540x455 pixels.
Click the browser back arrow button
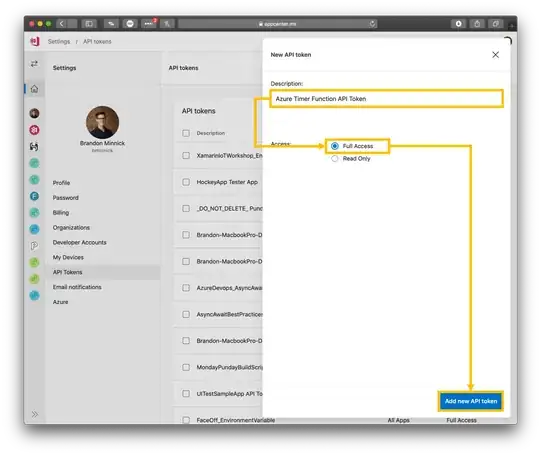62,23
